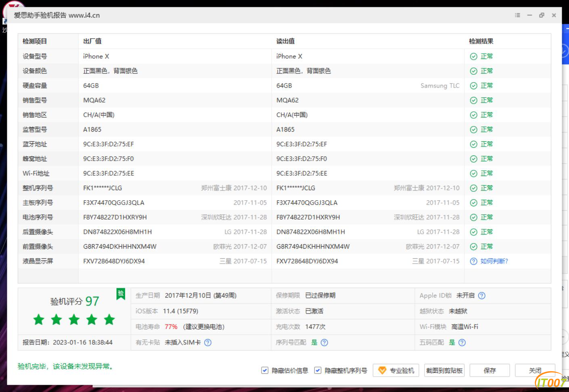Click the 正常 check icon for 电池序列号

(x=474, y=217)
